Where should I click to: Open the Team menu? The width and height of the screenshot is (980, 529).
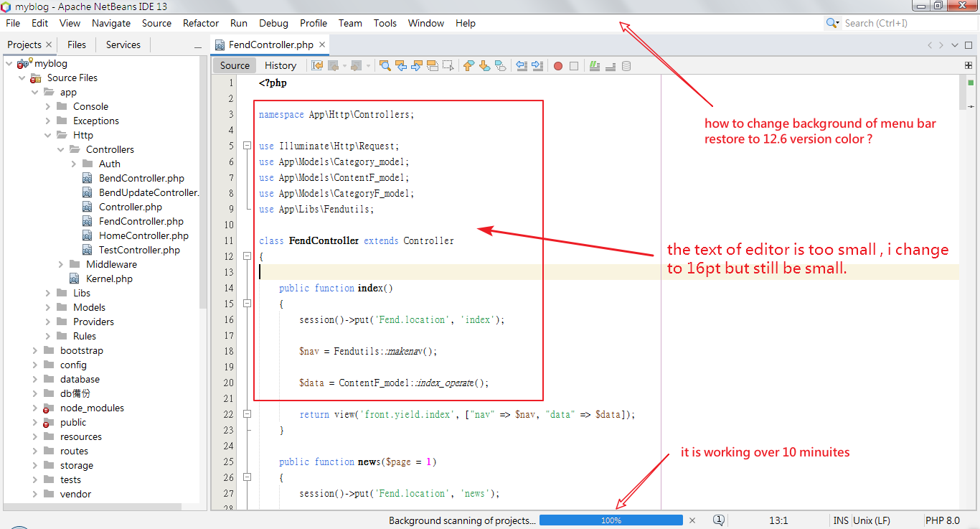(350, 23)
